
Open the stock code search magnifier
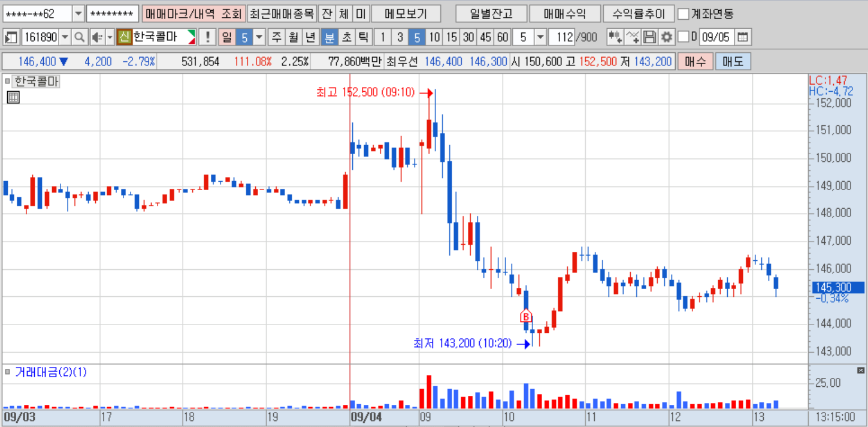(x=80, y=37)
